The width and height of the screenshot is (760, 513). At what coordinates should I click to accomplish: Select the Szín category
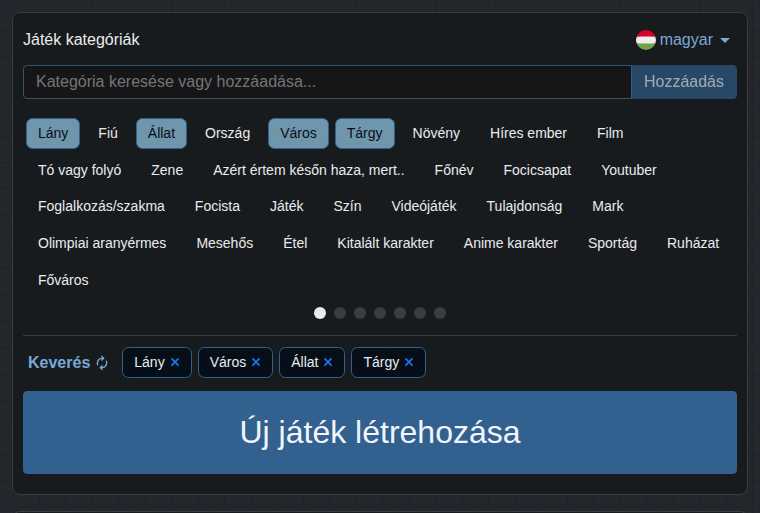pyautogui.click(x=348, y=207)
